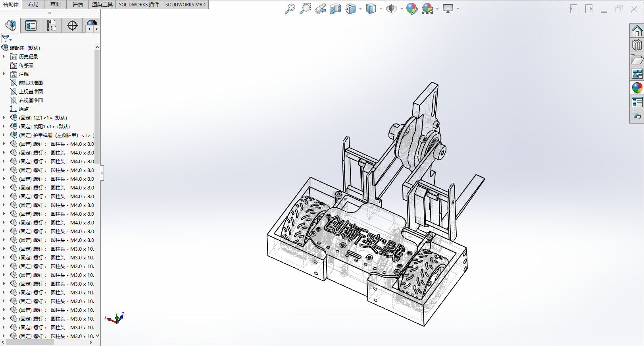Switch to the SOLIDWORKS 插件 tab
644x346 pixels.
[139, 4]
